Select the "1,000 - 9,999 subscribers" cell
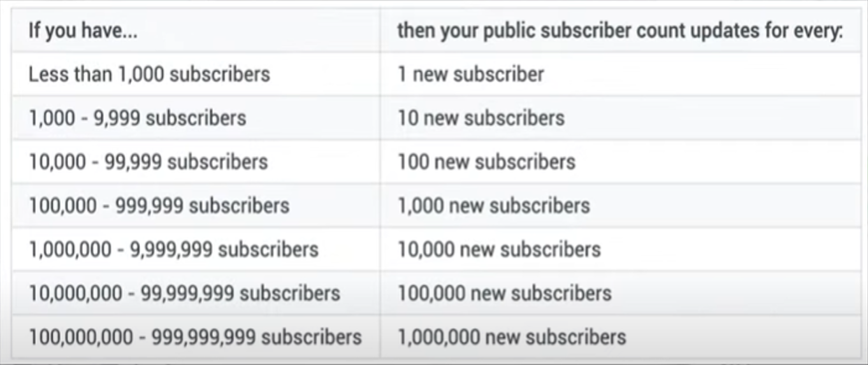868x365 pixels. [137, 118]
